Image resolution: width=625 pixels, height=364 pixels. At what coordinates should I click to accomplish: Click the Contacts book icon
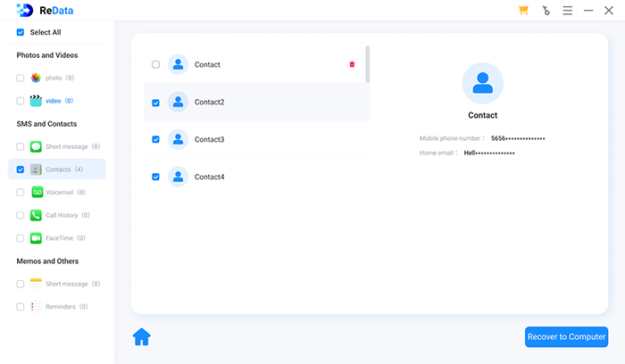(36, 170)
